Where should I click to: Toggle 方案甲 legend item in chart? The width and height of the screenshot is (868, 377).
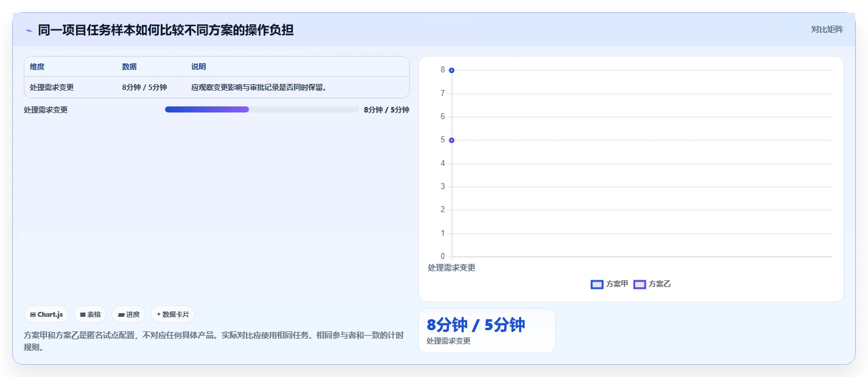coord(609,284)
